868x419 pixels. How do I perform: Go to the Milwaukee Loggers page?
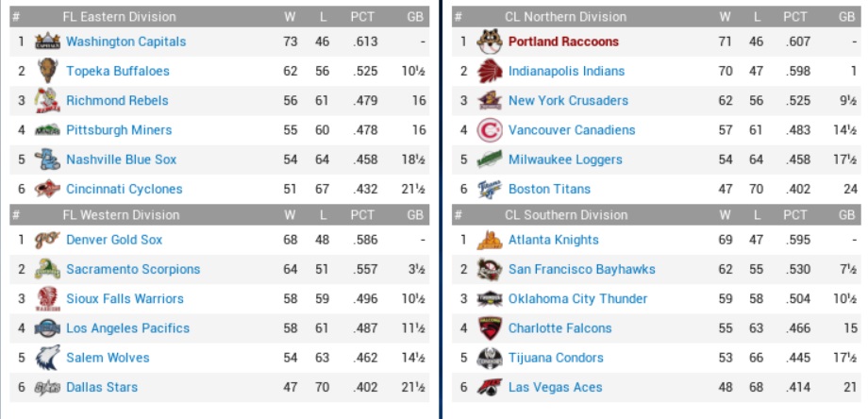click(565, 159)
